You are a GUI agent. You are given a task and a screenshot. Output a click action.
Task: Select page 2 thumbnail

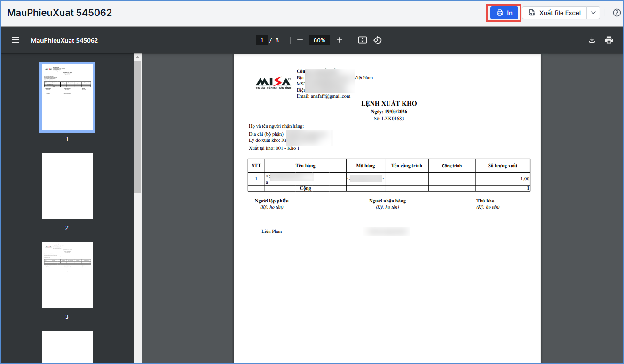coord(67,186)
